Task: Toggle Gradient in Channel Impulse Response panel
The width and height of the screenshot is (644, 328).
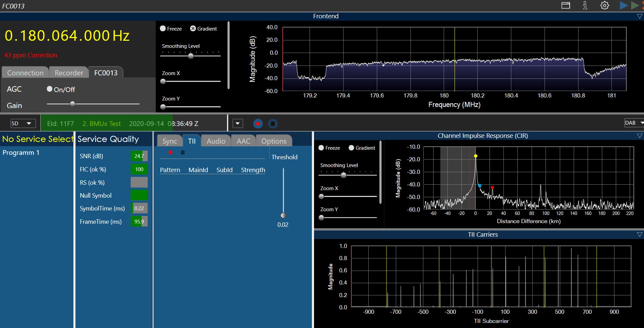Action: (x=351, y=148)
